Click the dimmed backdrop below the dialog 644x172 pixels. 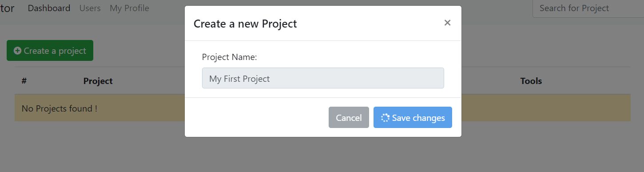[x=323, y=155]
